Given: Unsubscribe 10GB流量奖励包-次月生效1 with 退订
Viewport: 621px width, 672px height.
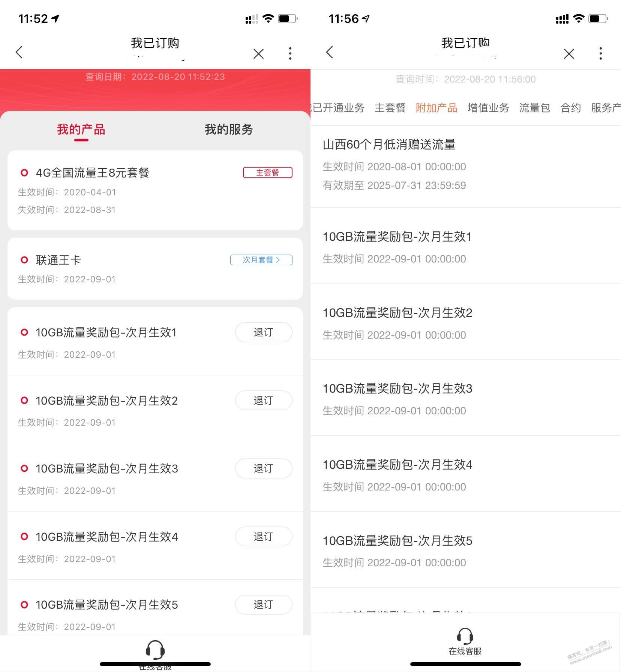Looking at the screenshot, I should [264, 332].
